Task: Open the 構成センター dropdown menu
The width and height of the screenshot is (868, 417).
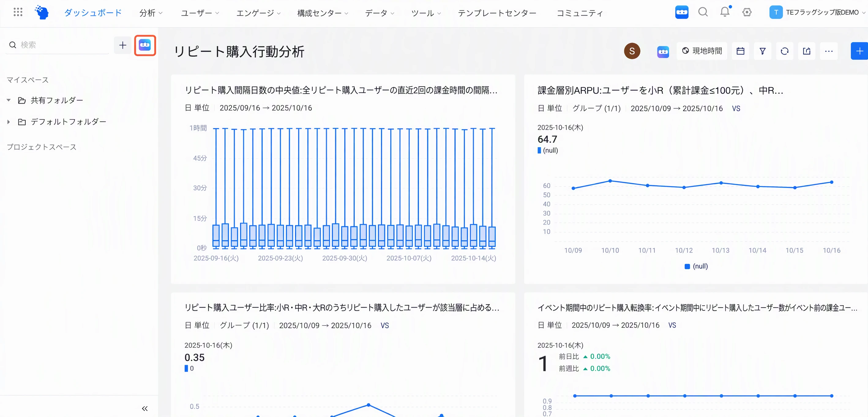Action: [323, 13]
